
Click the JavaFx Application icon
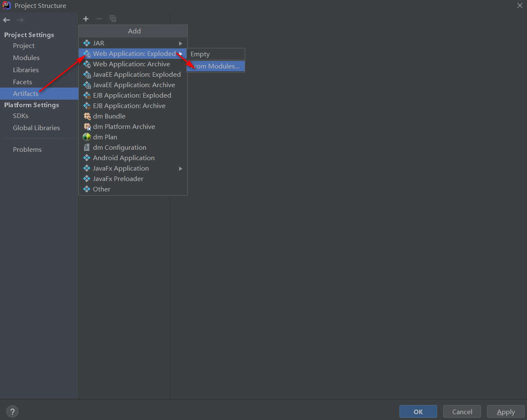[87, 169]
